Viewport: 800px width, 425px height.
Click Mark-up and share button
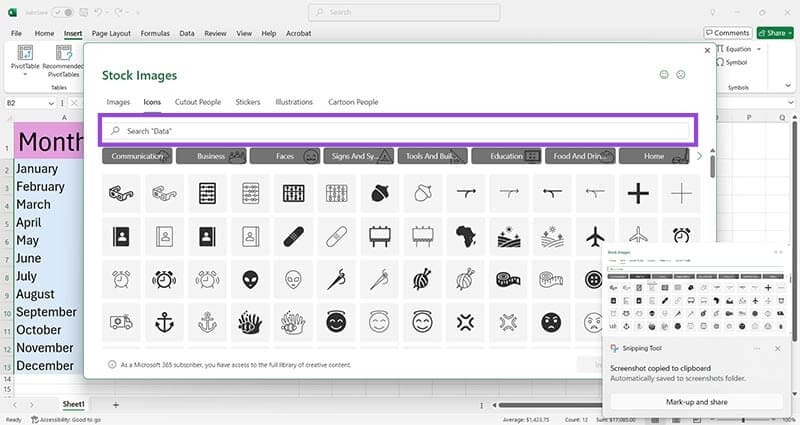click(696, 402)
